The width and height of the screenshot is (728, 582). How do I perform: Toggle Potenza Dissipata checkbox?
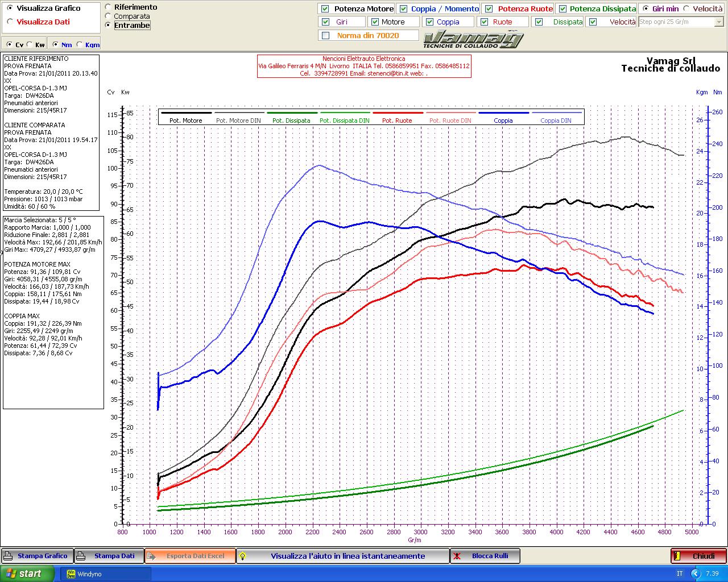562,9
